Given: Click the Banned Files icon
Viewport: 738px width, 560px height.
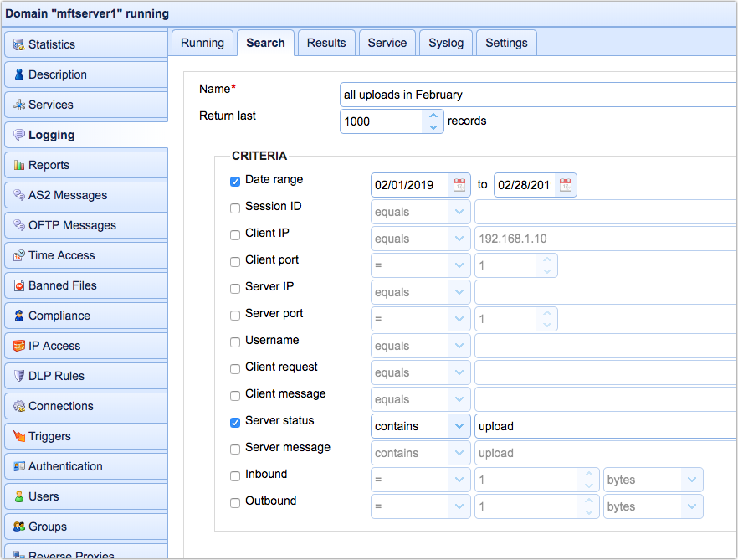Looking at the screenshot, I should [18, 285].
